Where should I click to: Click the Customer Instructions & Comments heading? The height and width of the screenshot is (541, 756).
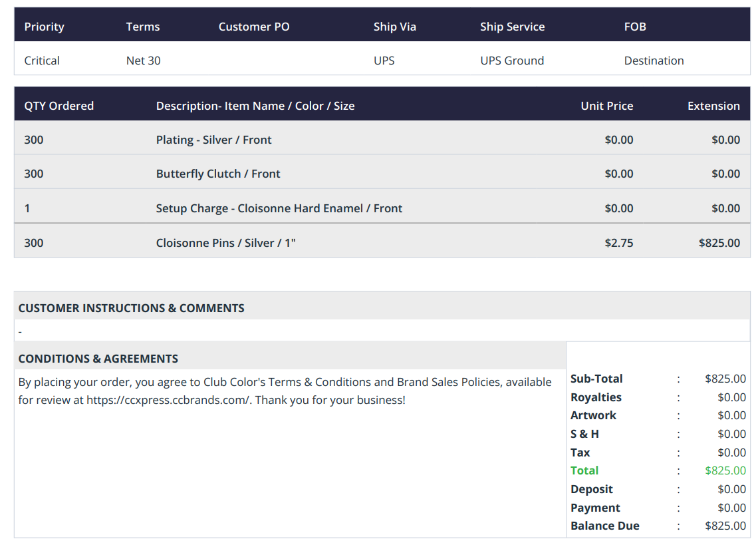click(131, 308)
